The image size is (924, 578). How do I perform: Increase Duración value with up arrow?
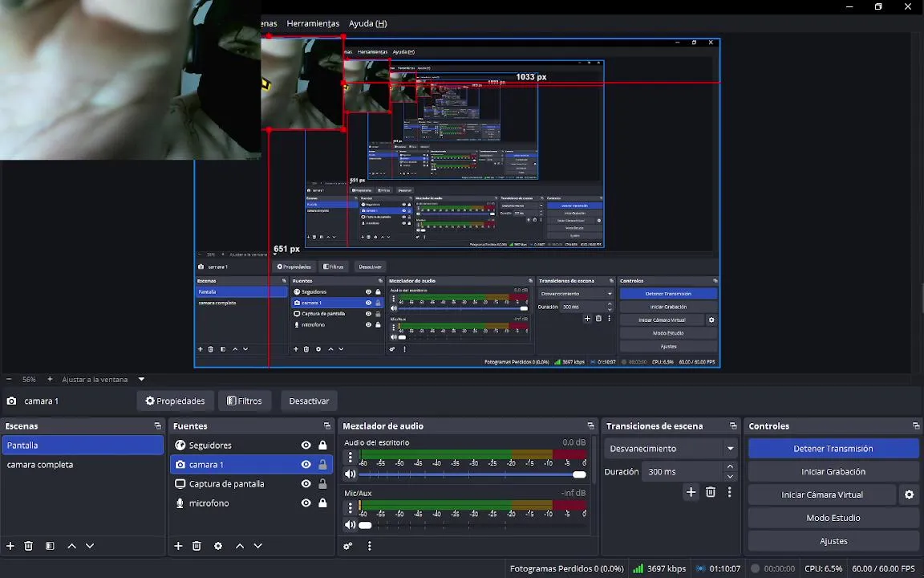click(731, 466)
